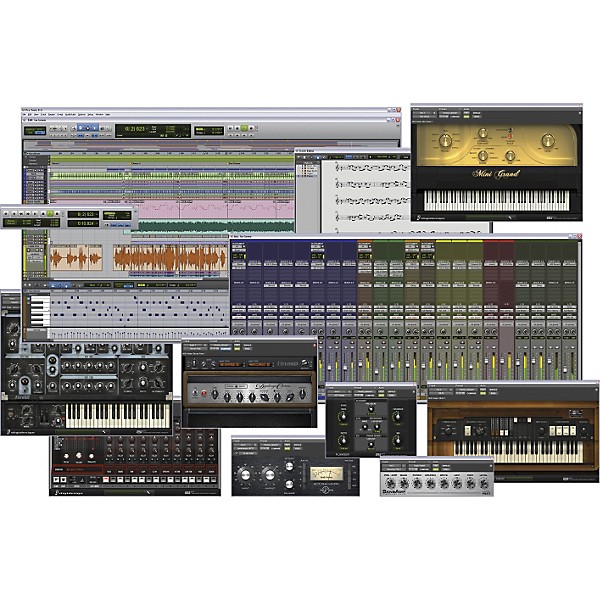Toggle the power switch on Eleven amp
The image size is (600, 600).
(196, 393)
